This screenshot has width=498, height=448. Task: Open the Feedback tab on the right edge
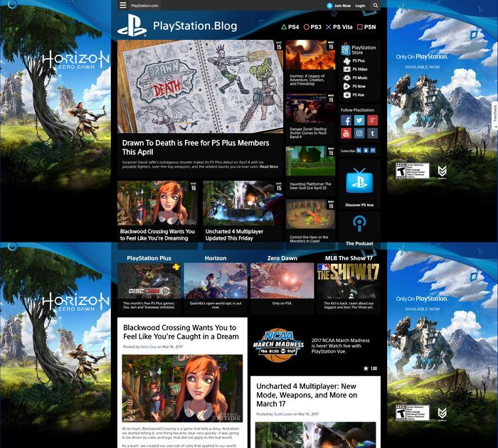[x=495, y=116]
